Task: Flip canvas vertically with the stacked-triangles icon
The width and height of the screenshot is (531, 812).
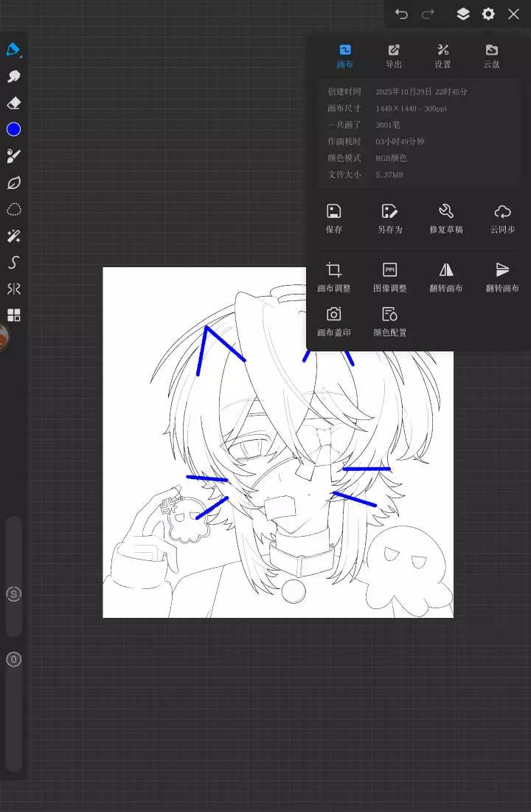Action: [502, 278]
